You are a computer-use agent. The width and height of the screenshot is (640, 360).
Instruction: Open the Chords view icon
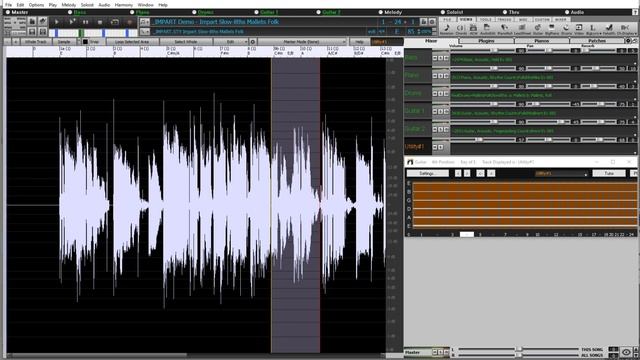[461, 29]
